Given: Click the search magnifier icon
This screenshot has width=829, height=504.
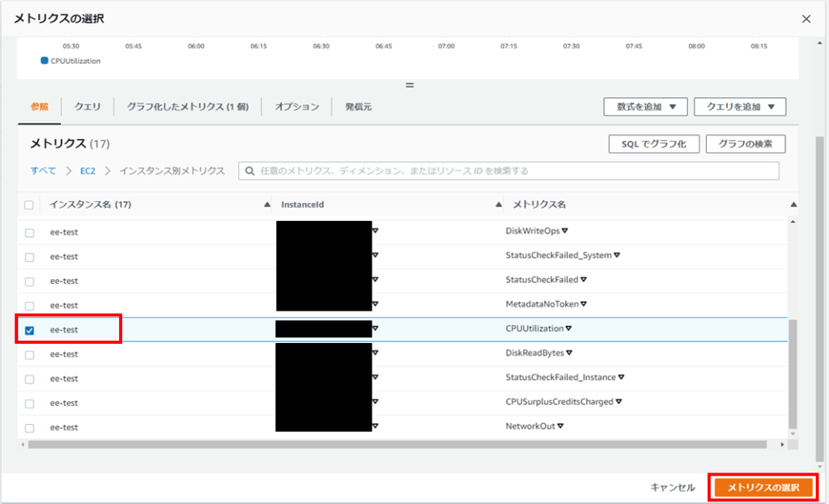Looking at the screenshot, I should pyautogui.click(x=249, y=171).
